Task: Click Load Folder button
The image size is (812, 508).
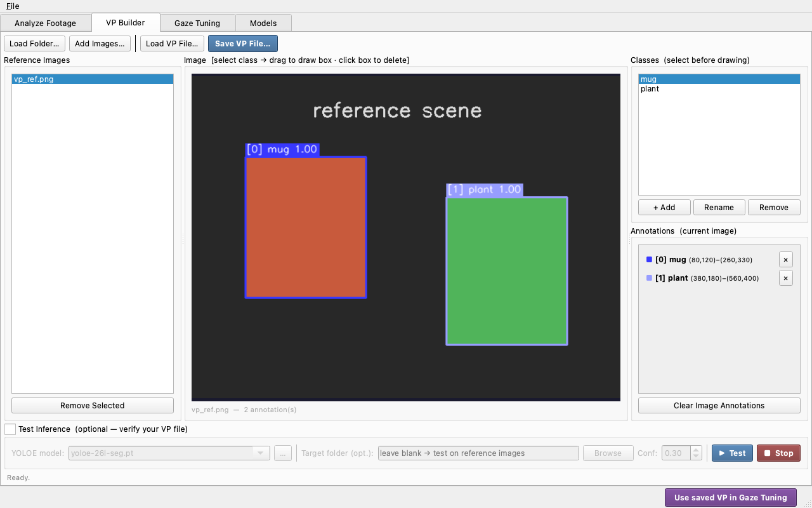Action: point(35,44)
